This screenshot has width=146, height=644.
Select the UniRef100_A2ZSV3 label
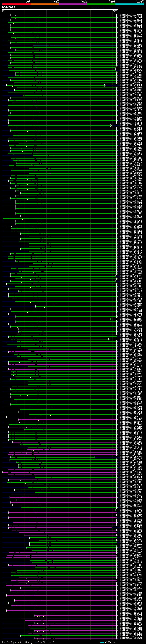click(x=131, y=610)
